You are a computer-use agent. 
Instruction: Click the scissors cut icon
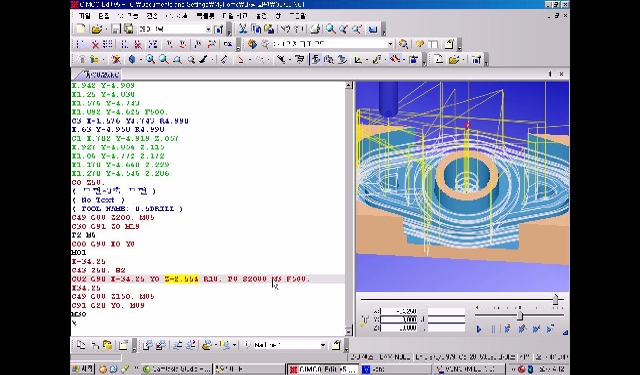[243, 29]
